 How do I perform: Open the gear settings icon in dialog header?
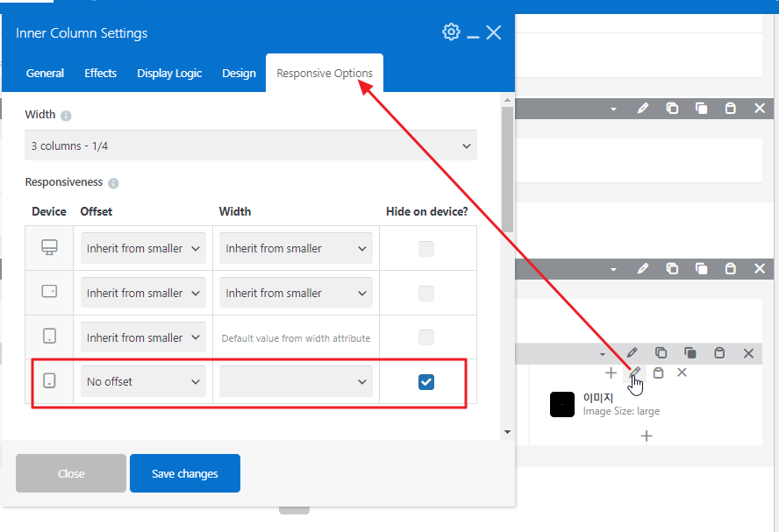tap(451, 32)
